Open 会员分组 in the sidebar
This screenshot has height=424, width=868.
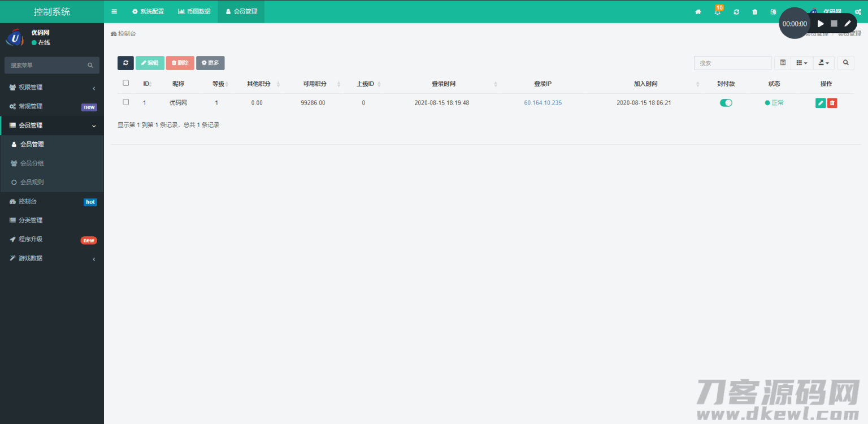(x=32, y=163)
